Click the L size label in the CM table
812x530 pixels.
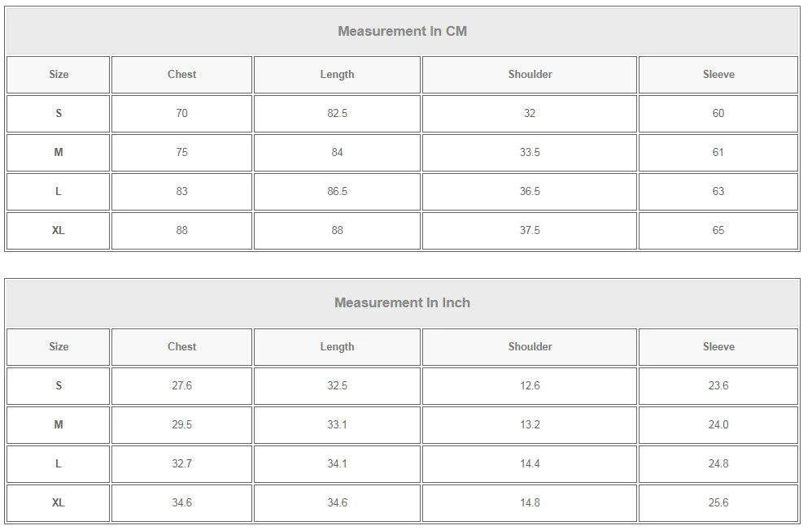[59, 192]
